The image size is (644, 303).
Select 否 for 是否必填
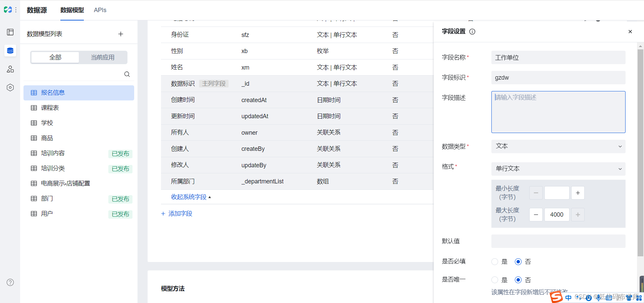pos(518,262)
